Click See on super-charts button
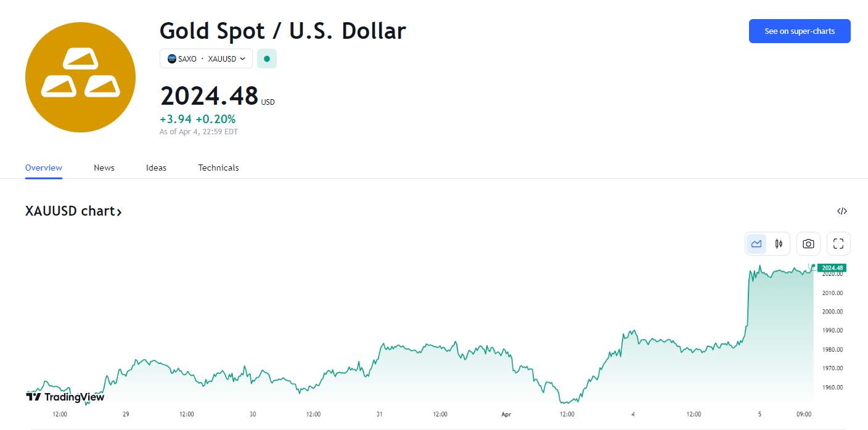Viewport: 868px width, 430px height. pos(800,31)
